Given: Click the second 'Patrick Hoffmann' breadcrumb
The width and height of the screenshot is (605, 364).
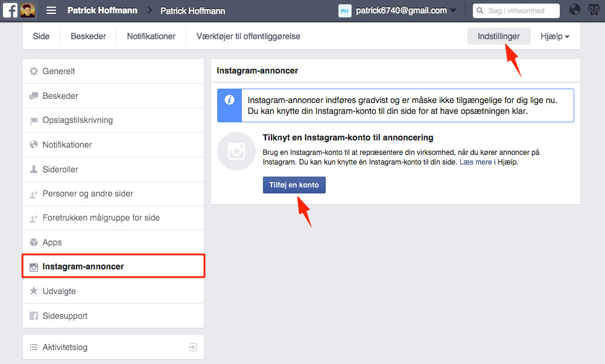Looking at the screenshot, I should pyautogui.click(x=192, y=11).
